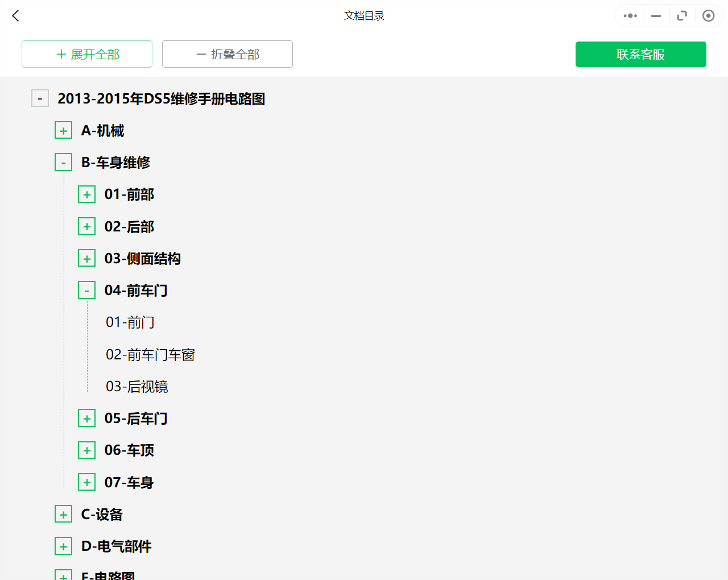This screenshot has width=728, height=580.
Task: Open the more options (three dots) menu
Action: (x=629, y=15)
